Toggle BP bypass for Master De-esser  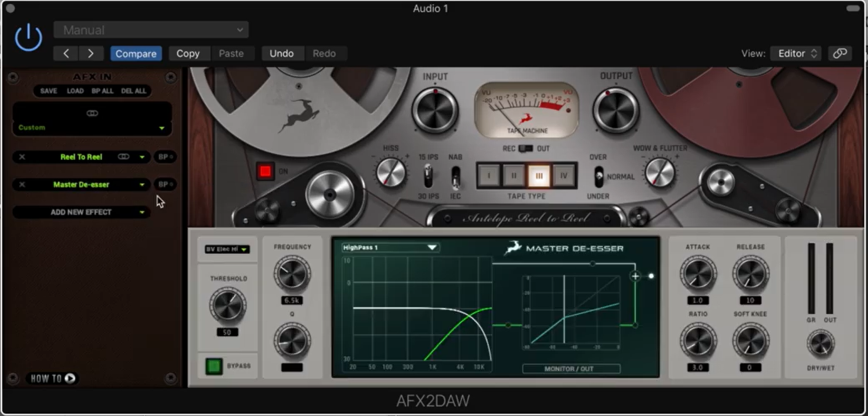(165, 185)
